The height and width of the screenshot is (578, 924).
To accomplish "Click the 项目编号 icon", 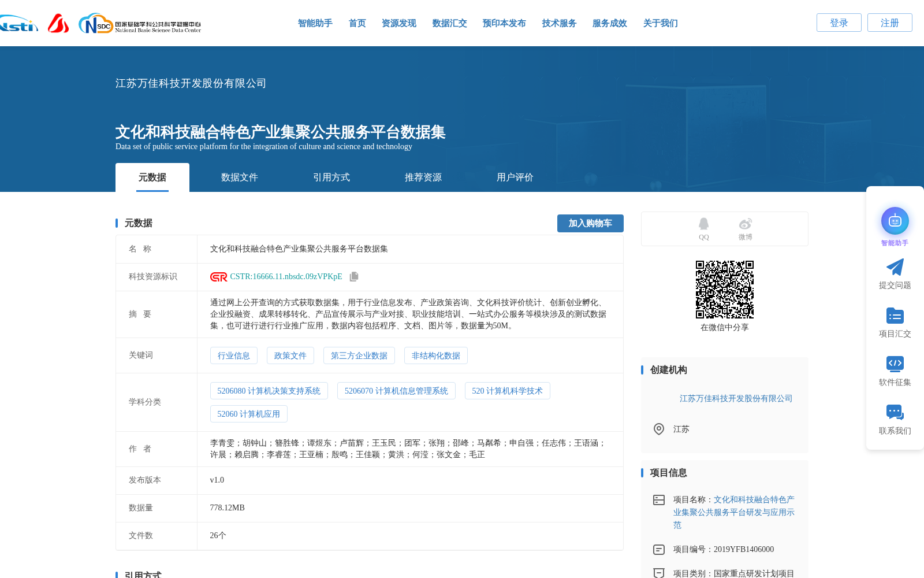I will point(659,550).
